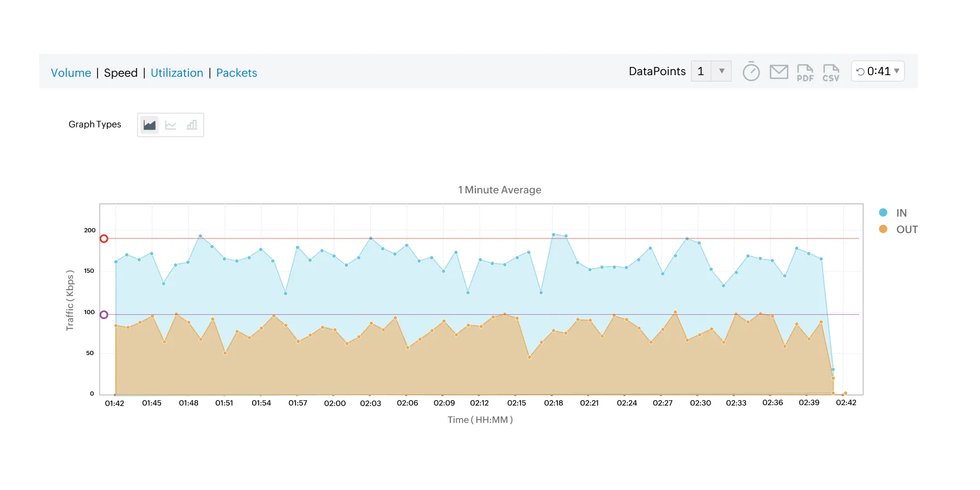Toggle the IN series in the legend
The image size is (980, 490).
pos(897,212)
